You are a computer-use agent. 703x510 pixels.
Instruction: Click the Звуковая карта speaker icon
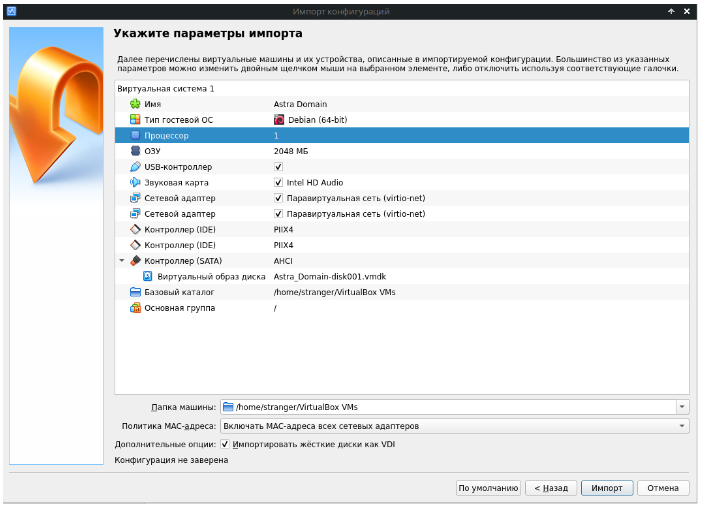(135, 183)
